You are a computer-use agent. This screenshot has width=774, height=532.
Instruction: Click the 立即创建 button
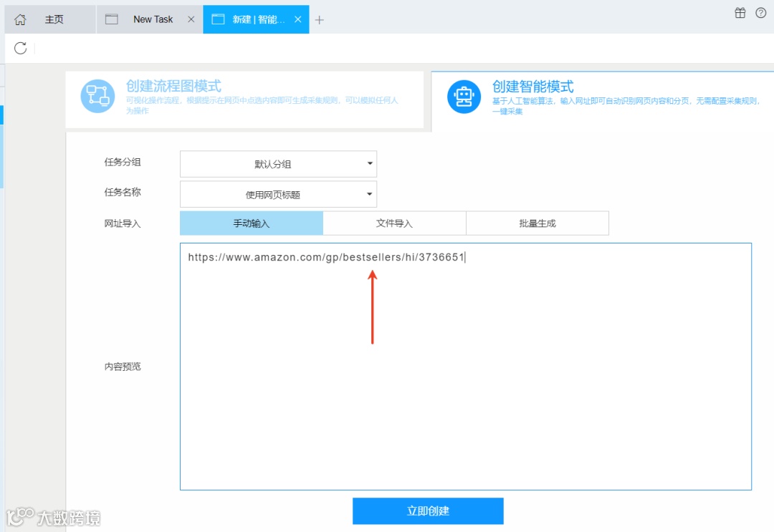(x=428, y=511)
